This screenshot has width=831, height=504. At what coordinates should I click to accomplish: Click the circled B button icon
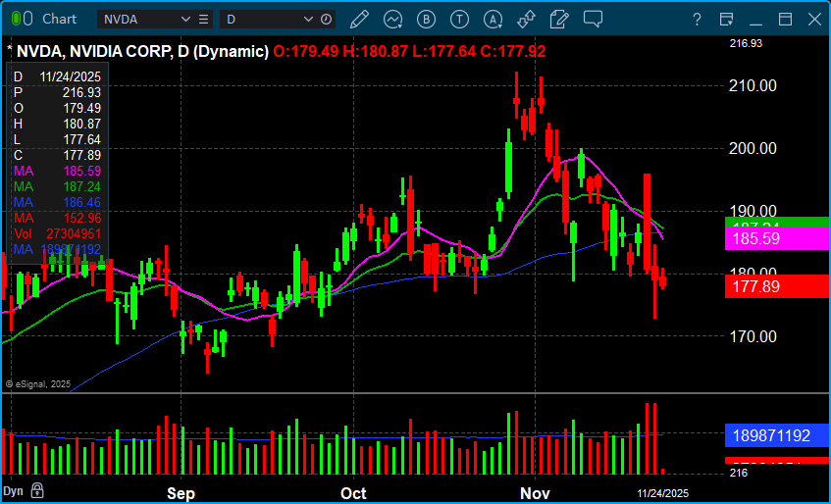tap(426, 20)
